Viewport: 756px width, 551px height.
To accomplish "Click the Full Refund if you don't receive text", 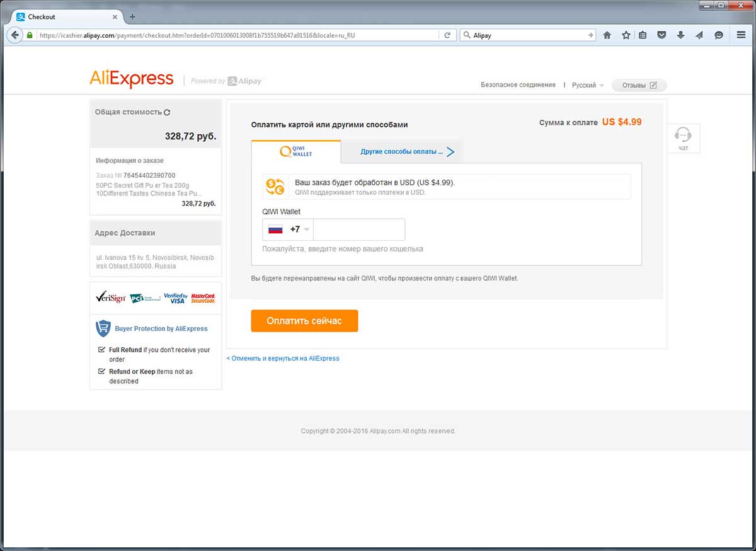I will point(159,354).
